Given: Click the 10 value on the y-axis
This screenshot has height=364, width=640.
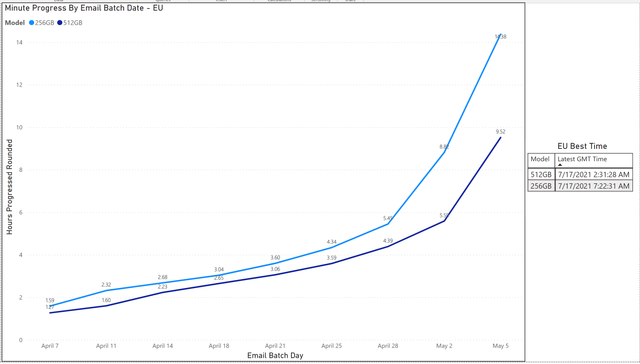Looking at the screenshot, I should [19, 127].
